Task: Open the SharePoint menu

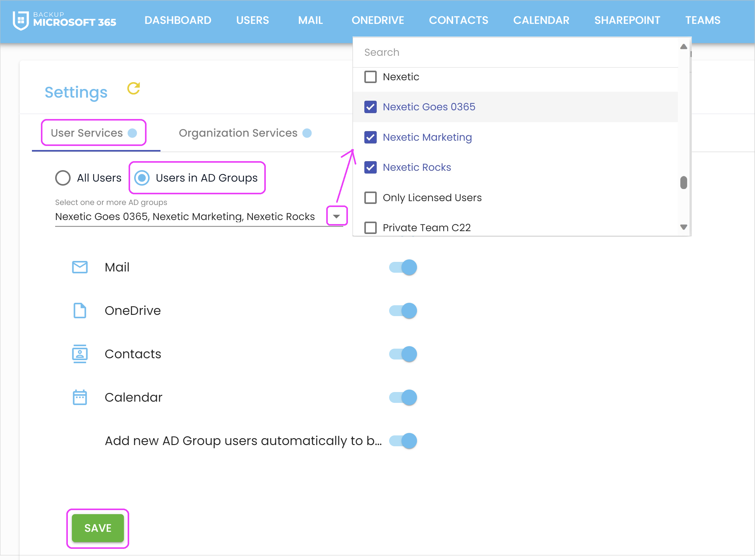Action: 627,20
